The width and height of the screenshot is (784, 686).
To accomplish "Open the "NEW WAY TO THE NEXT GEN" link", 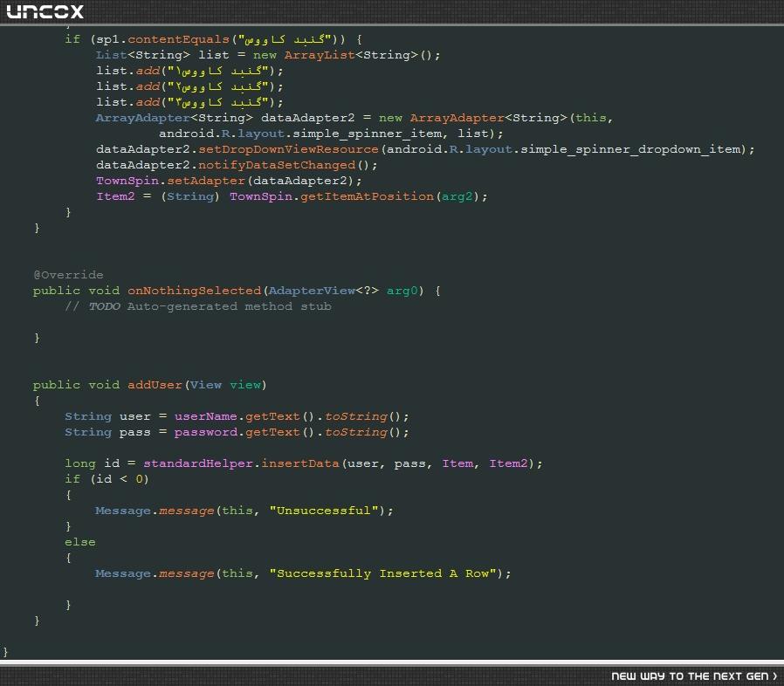I will (x=694, y=676).
